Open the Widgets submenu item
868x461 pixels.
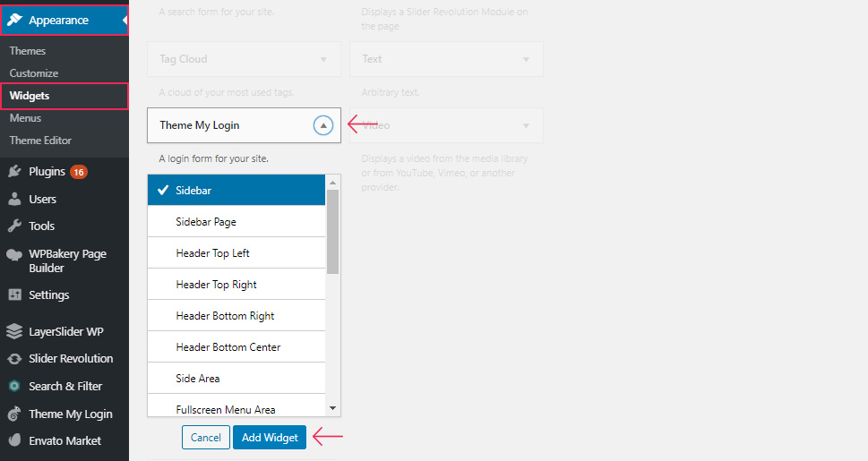coord(30,96)
